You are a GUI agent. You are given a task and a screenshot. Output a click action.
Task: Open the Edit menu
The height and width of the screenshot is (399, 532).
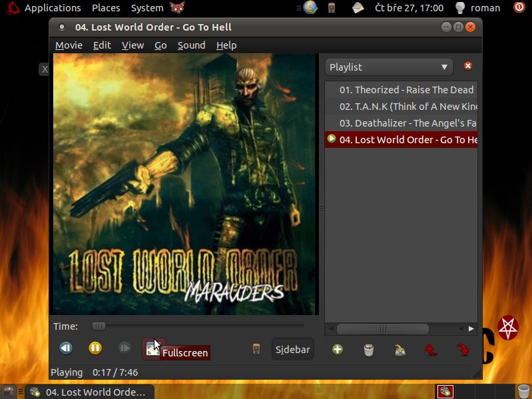pos(102,45)
